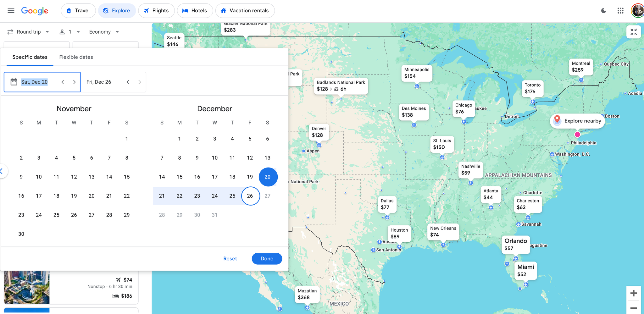Open the navigation hamburger menu
The image size is (644, 314).
(x=11, y=10)
